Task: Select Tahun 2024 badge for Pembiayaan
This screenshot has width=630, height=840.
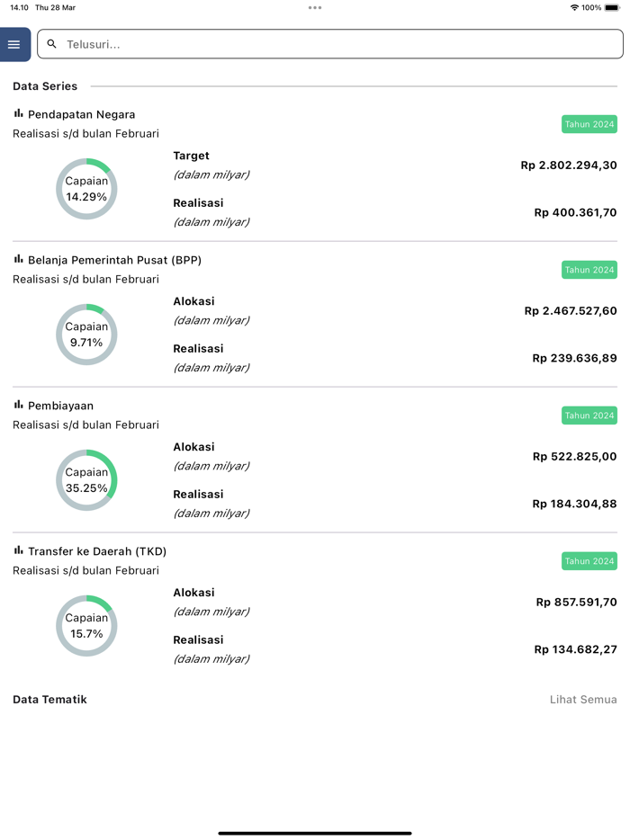Action: 589,416
